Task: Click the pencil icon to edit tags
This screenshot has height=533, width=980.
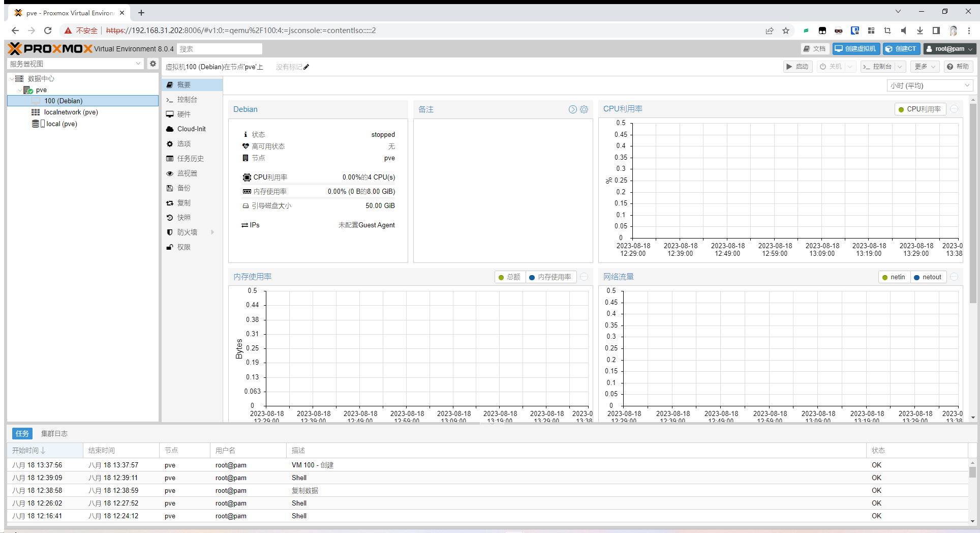Action: tap(307, 67)
